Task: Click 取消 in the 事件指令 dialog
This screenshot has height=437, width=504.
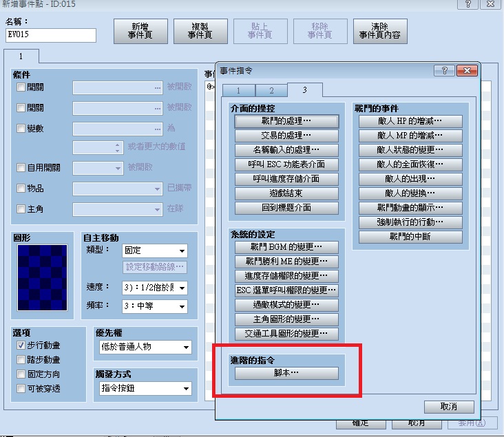Action: [x=449, y=407]
